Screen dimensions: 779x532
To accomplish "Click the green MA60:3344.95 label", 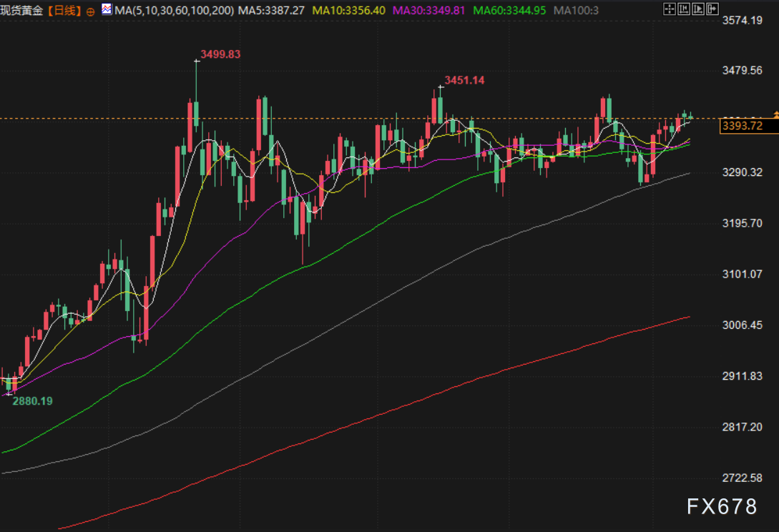I will point(509,11).
